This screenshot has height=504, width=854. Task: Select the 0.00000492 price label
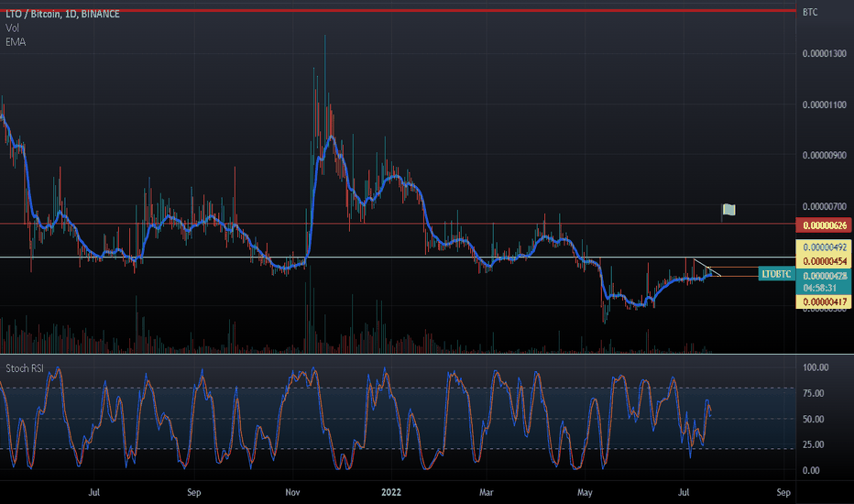point(825,247)
